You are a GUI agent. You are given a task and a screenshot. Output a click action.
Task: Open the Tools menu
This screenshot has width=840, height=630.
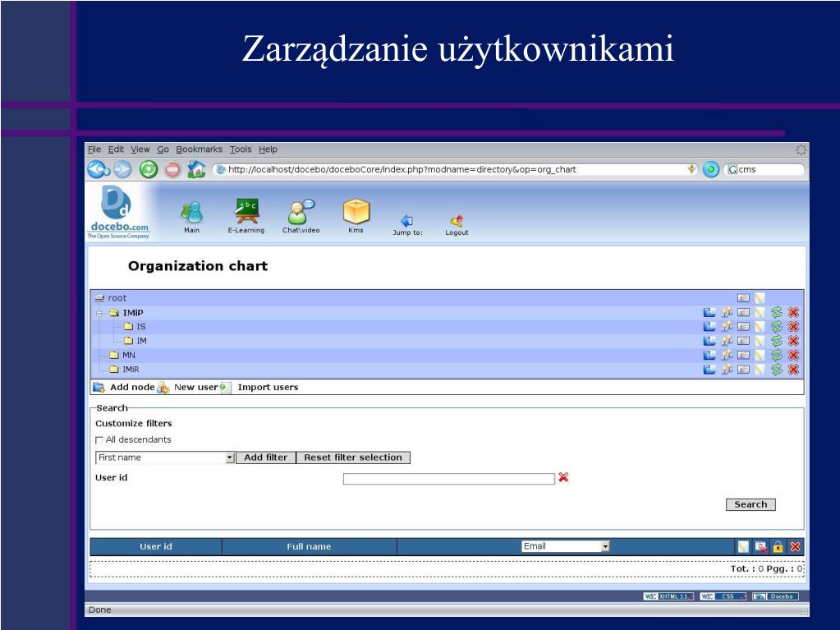click(241, 149)
